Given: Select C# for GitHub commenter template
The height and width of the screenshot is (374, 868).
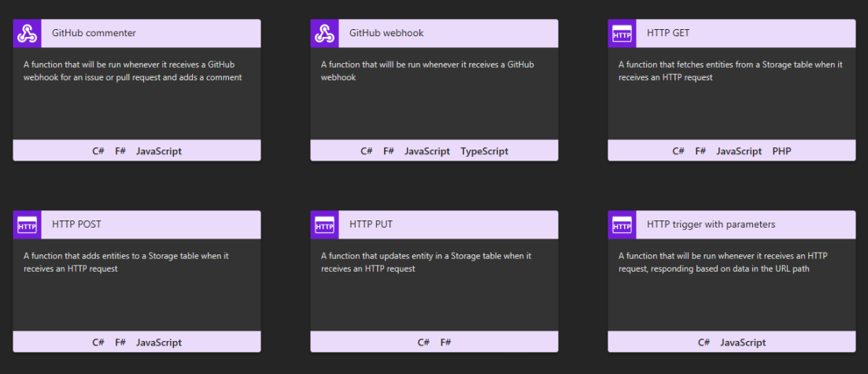Looking at the screenshot, I should click(x=98, y=151).
